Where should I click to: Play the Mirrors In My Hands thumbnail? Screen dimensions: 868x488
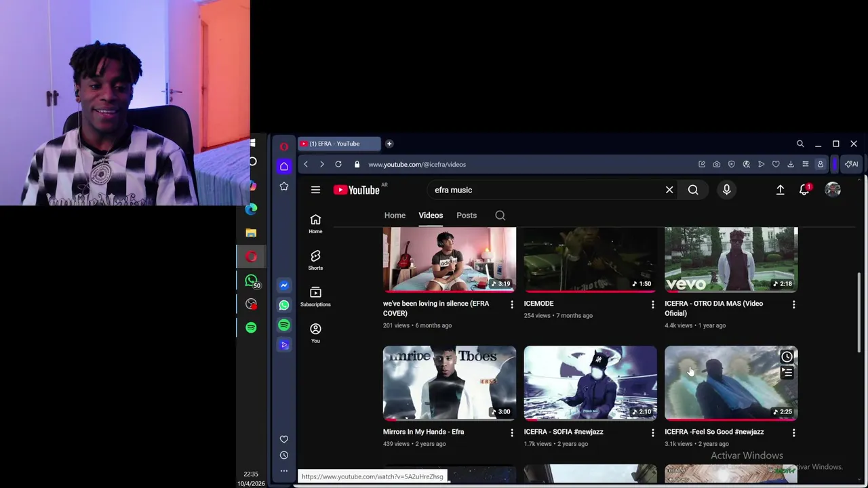point(449,383)
